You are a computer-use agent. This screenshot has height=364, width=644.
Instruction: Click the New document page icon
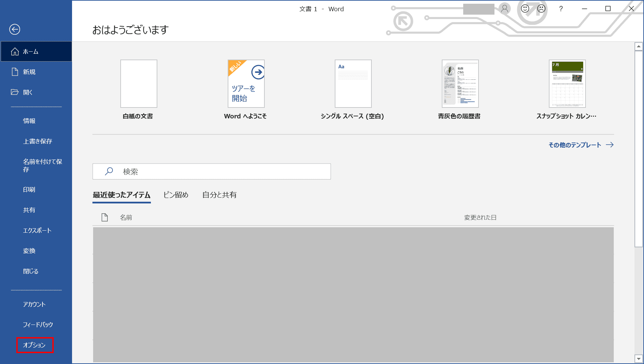click(15, 72)
